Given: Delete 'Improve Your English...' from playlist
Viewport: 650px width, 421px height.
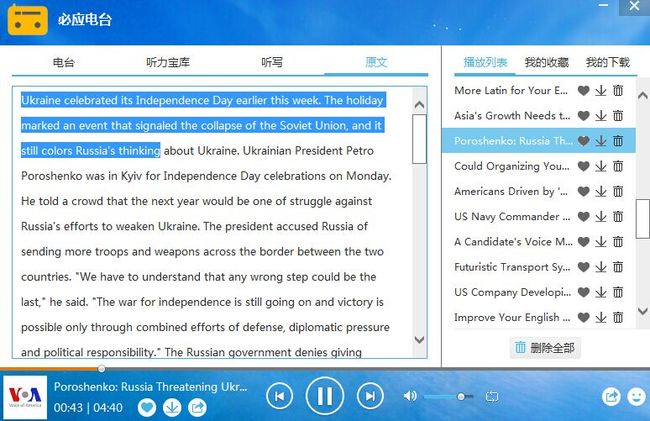Looking at the screenshot, I should [x=618, y=317].
